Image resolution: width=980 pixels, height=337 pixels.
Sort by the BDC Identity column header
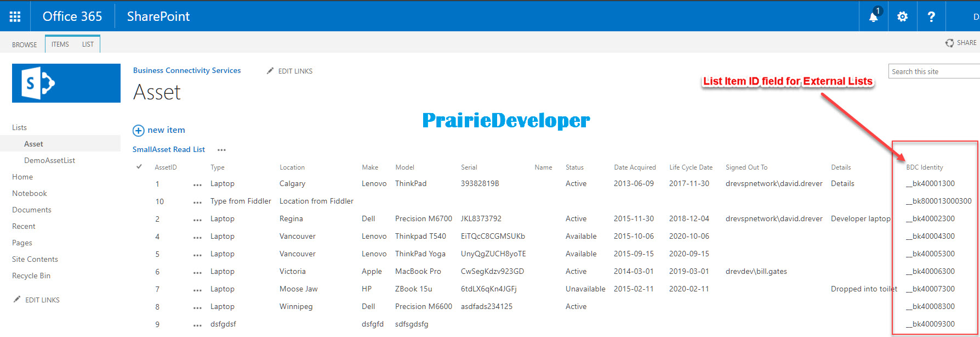point(925,167)
